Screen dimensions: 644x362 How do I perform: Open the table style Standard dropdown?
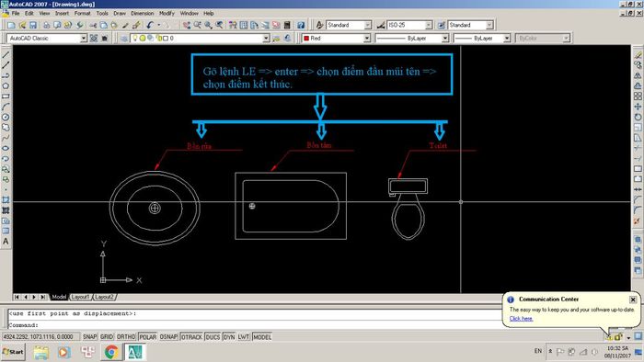pos(489,25)
